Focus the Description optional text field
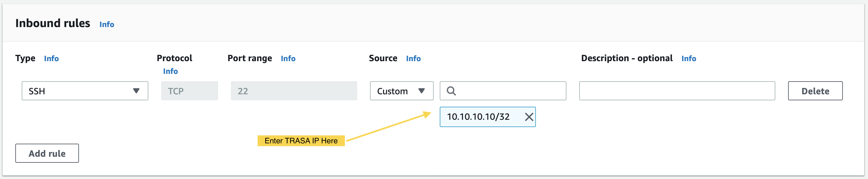Image resolution: width=868 pixels, height=179 pixels. (x=677, y=91)
